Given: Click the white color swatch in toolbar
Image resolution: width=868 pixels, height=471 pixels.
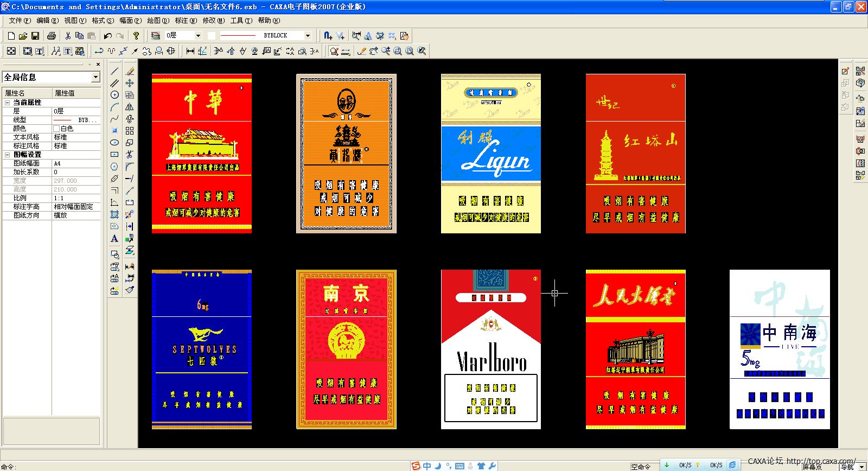Looking at the screenshot, I should tap(212, 36).
